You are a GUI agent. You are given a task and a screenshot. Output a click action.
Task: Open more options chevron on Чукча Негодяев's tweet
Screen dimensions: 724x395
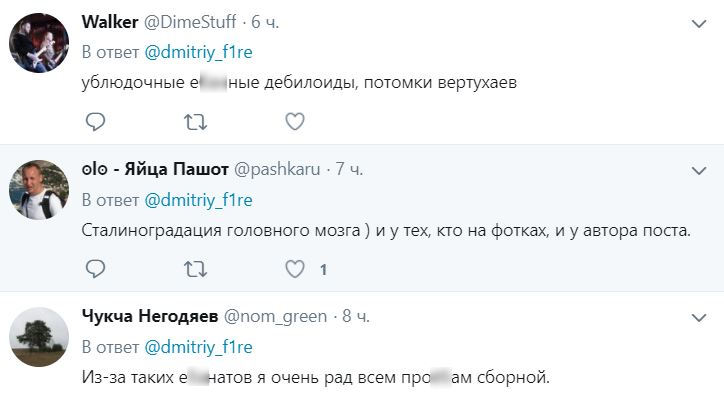tap(699, 318)
